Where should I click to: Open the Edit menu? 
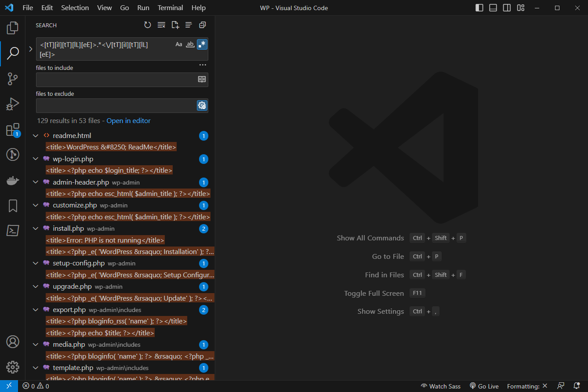(x=47, y=8)
